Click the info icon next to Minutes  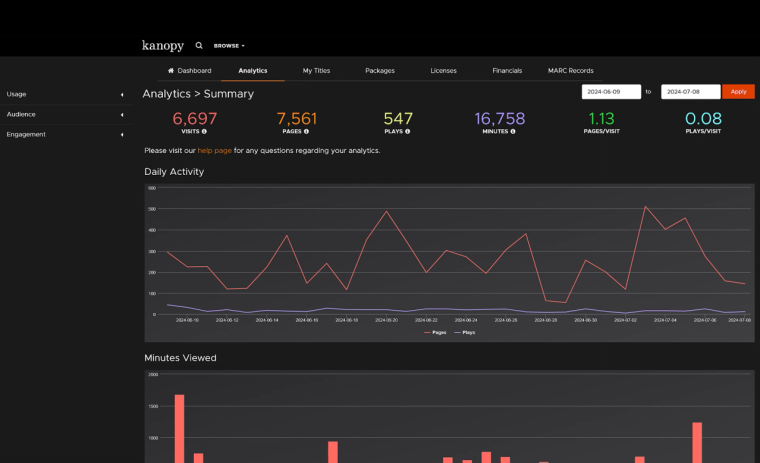(x=513, y=131)
